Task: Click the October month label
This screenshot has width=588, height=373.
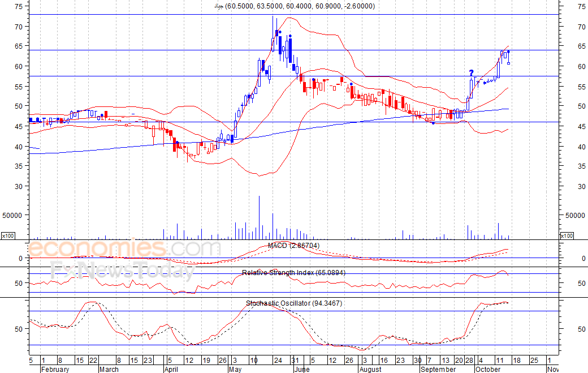Action: (x=488, y=369)
